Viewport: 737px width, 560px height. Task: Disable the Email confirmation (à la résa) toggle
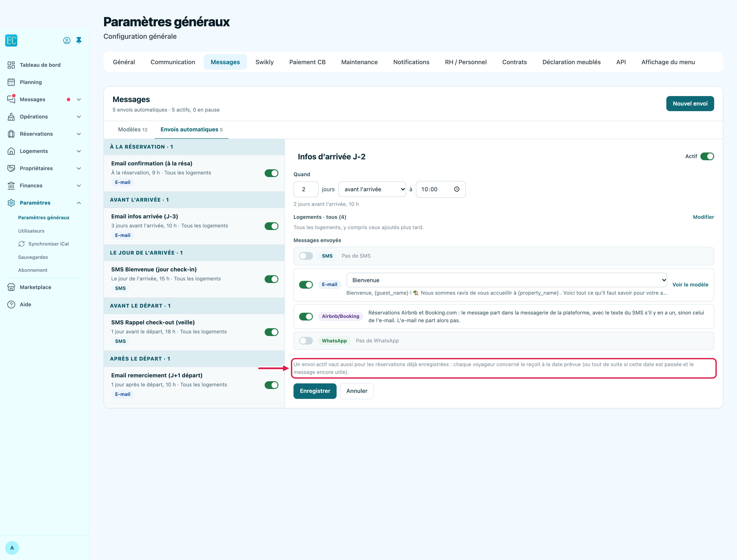coord(272,173)
